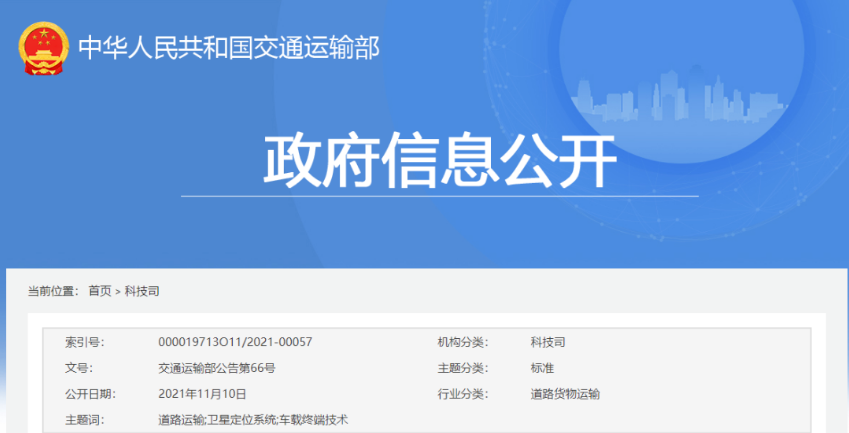Click the 行业分类 field label
Screen dimensions: 849x433
463,394
